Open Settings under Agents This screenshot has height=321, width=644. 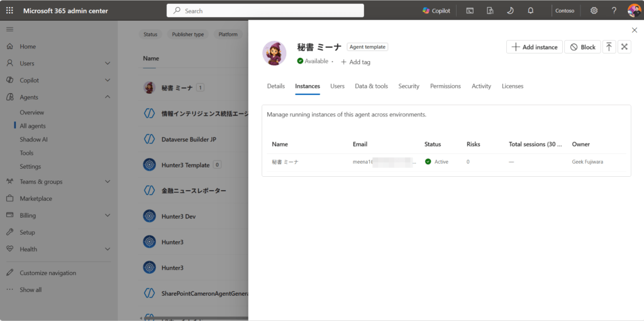(30, 166)
